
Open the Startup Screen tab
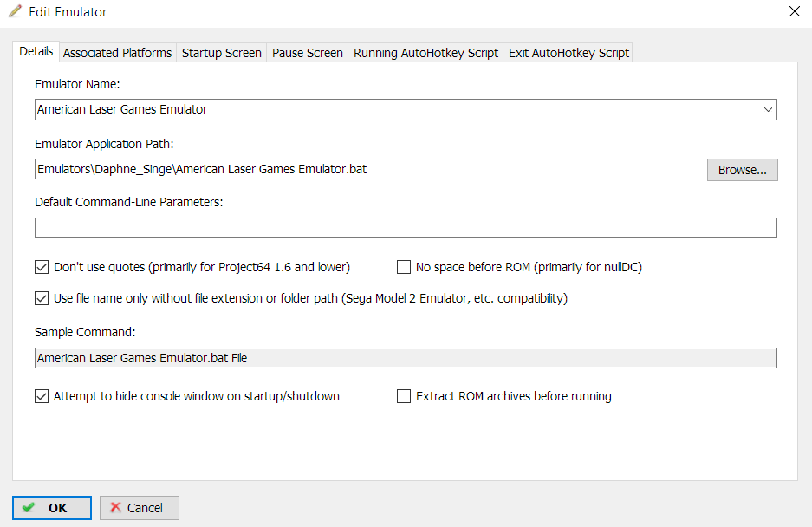point(221,53)
